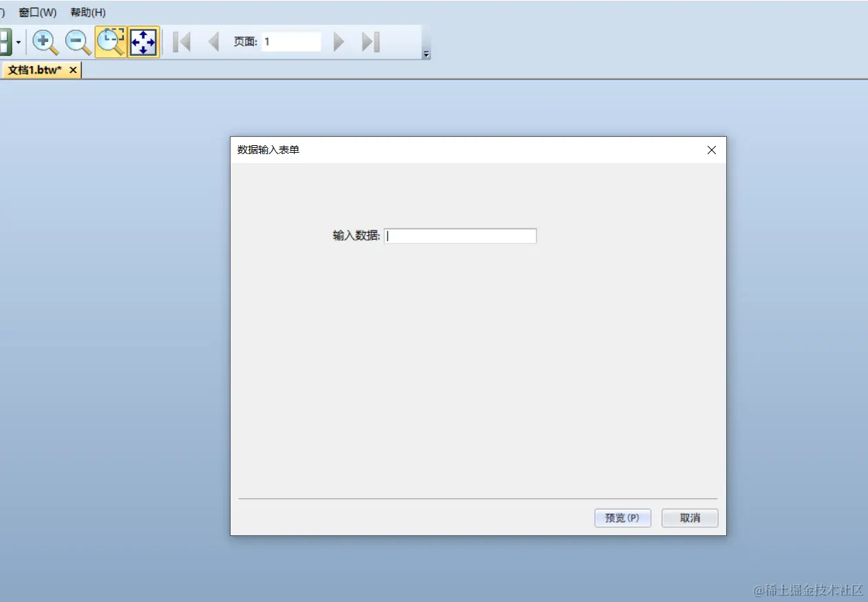Click the 页面 number field
Image resolution: width=868 pixels, height=602 pixels.
(291, 42)
